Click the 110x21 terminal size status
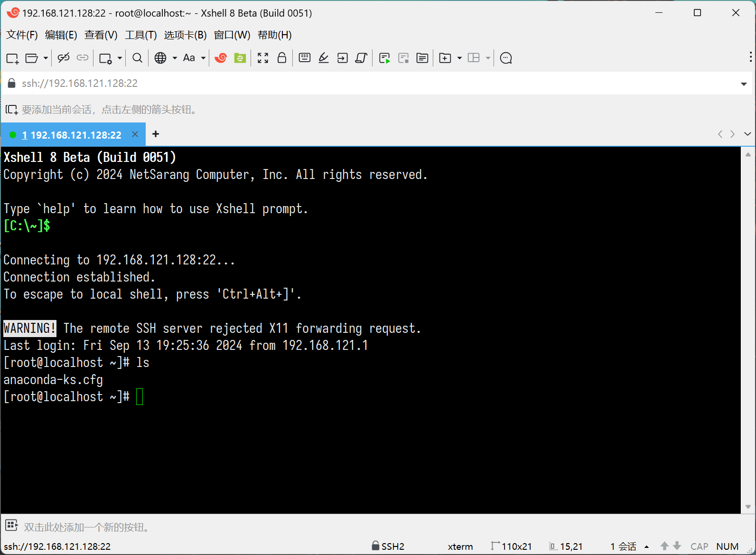 [512, 546]
